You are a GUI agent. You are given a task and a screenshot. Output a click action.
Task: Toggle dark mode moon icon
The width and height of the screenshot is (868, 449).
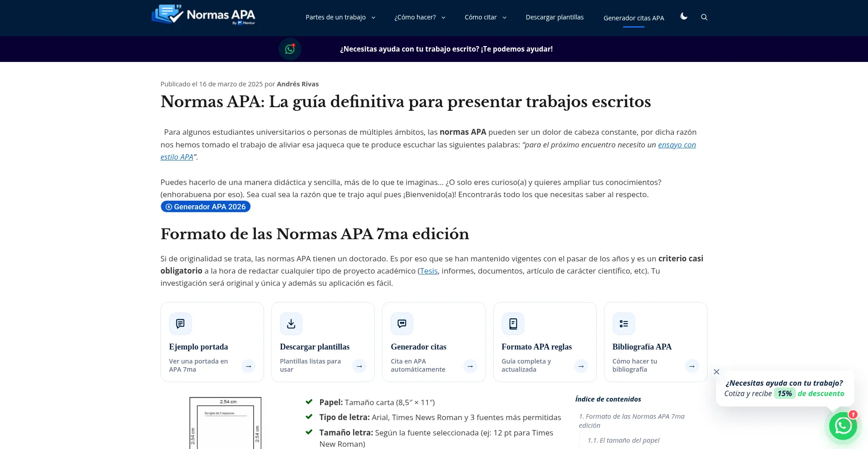(684, 16)
